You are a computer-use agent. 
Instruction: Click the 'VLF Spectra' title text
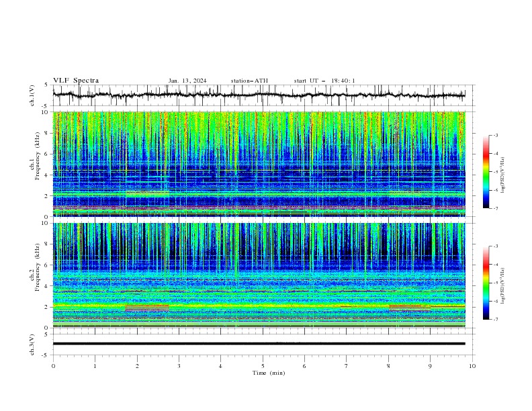tap(76, 81)
